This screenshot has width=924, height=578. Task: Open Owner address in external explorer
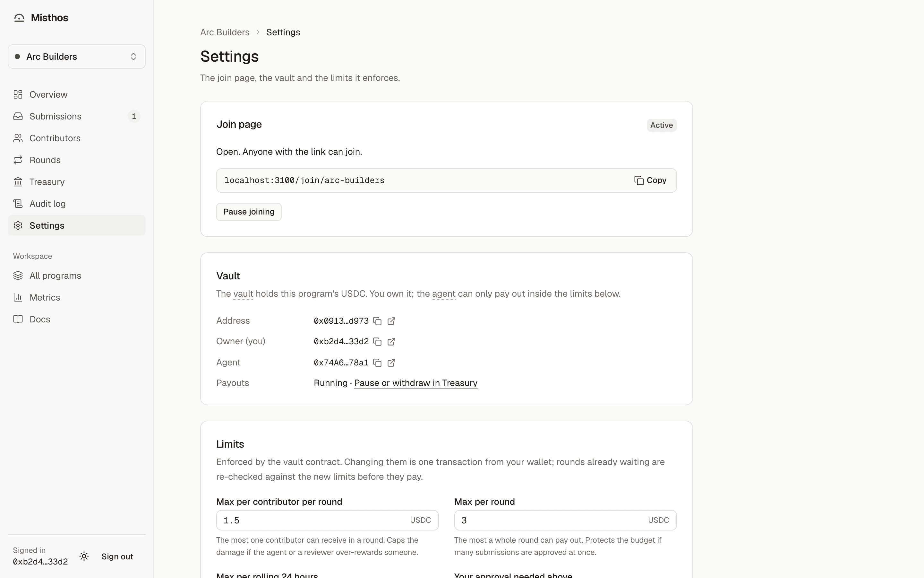(x=391, y=342)
